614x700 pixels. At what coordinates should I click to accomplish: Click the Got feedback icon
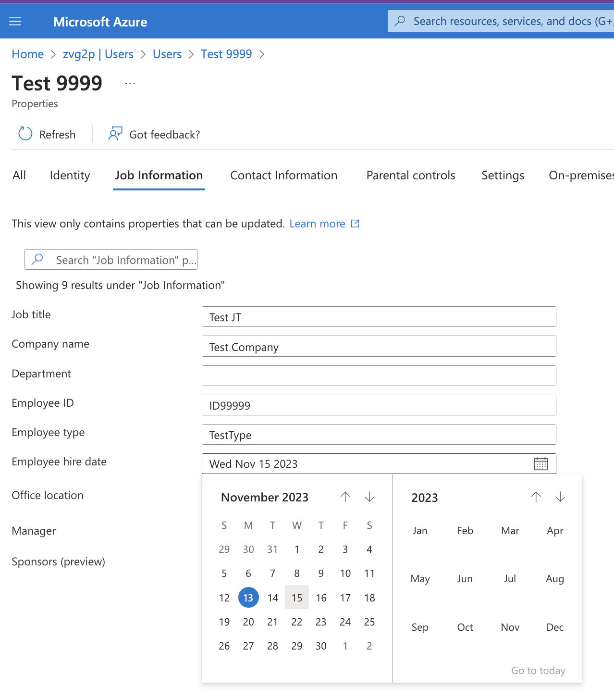[115, 134]
